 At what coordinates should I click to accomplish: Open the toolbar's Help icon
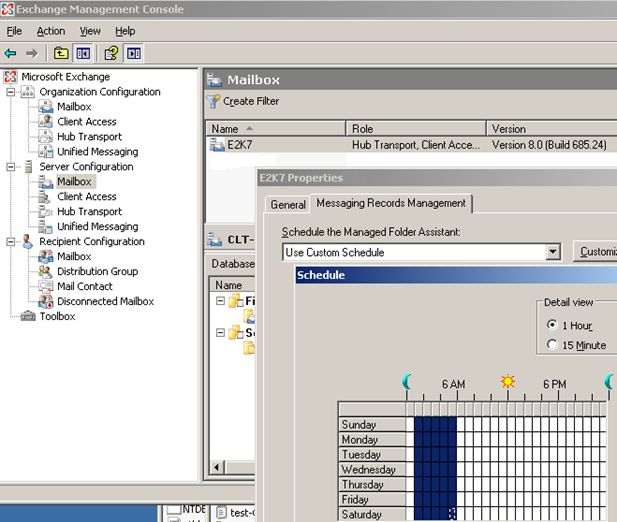coord(111,53)
